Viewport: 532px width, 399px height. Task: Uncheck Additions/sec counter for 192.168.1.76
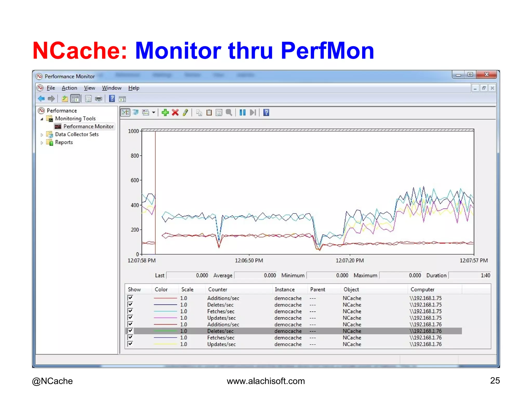click(x=130, y=324)
